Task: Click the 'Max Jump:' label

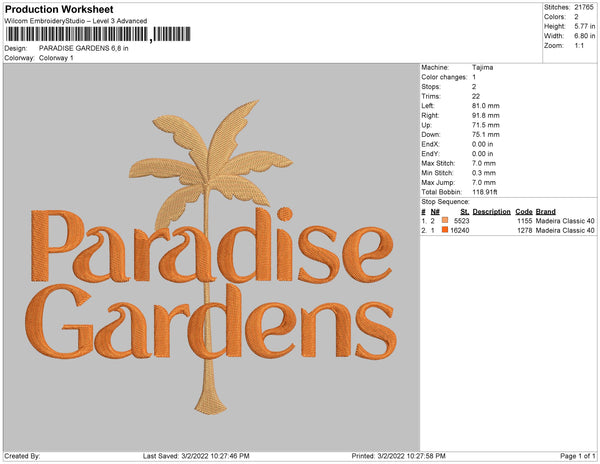Action: point(438,182)
